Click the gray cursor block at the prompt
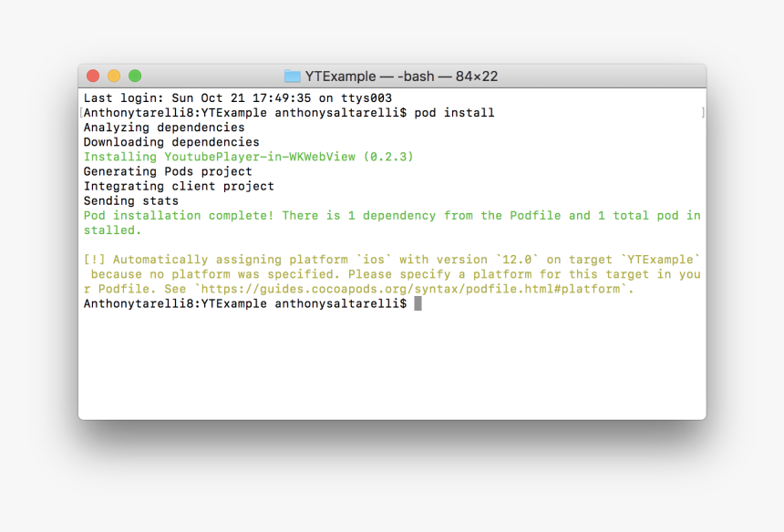 pyautogui.click(x=418, y=303)
